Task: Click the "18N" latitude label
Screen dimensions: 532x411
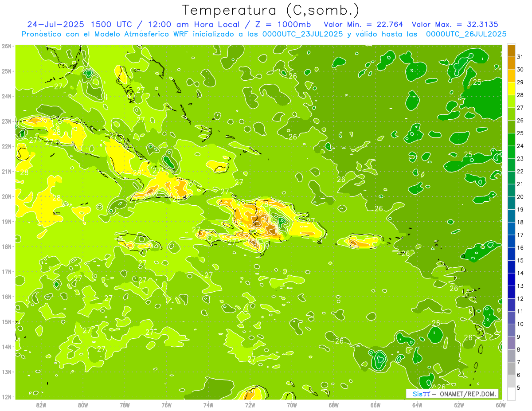Action: [6, 247]
